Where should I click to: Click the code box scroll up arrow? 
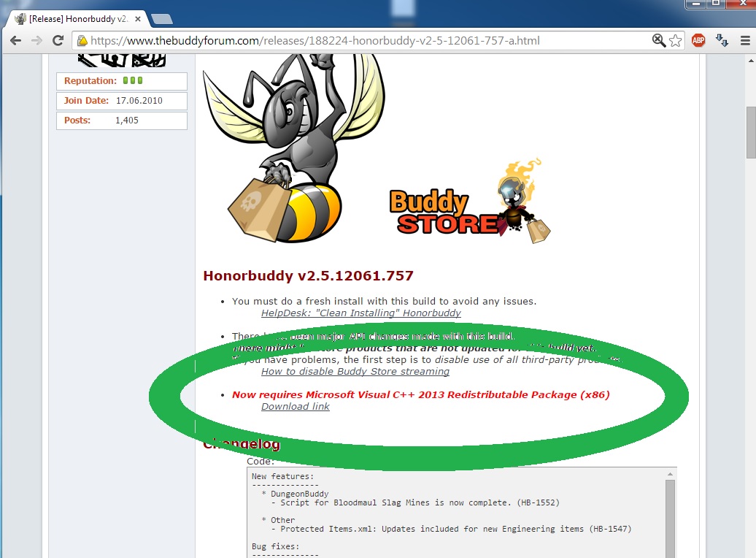click(670, 475)
